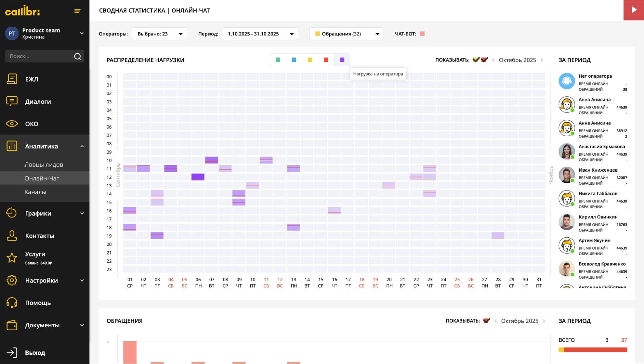The image size is (644, 364).
Task: Select the purple load color swatch
Action: pos(342,60)
